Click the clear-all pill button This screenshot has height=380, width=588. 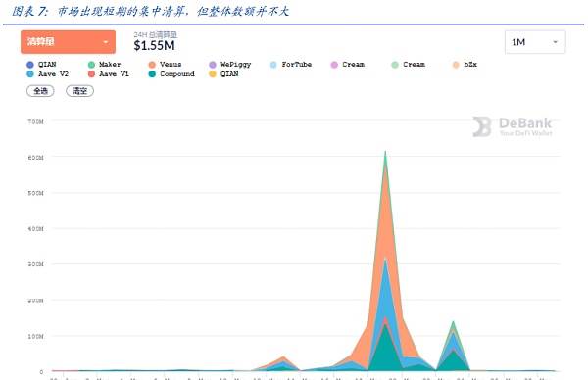(80, 91)
